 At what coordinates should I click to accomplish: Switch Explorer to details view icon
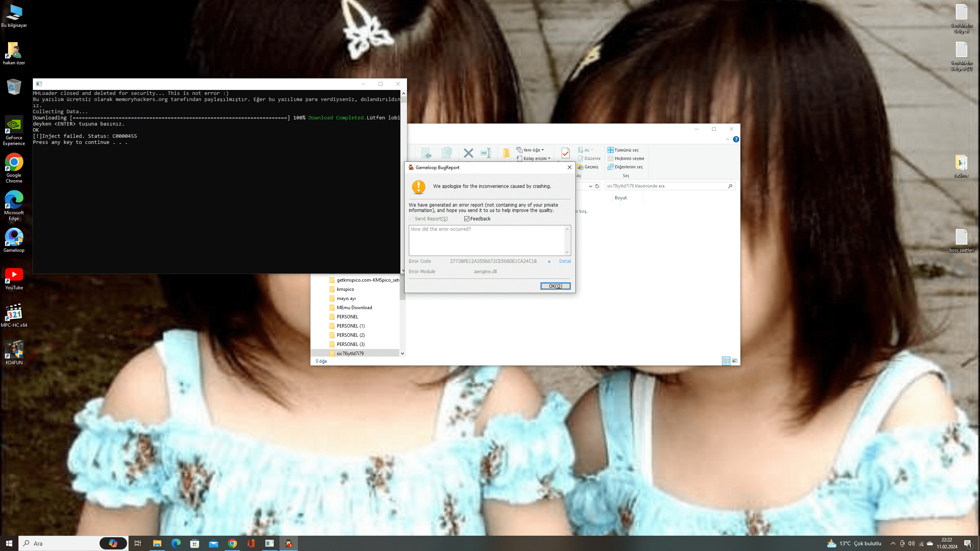pos(726,361)
